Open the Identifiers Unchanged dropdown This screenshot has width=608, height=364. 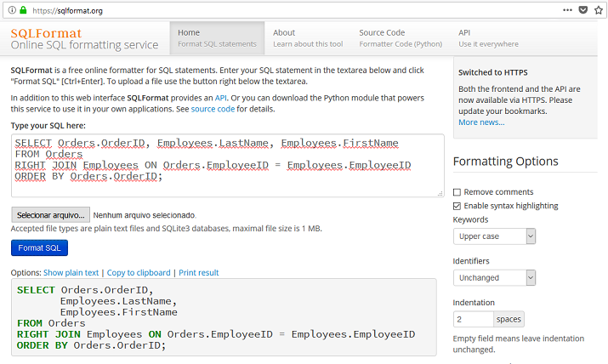[x=494, y=277]
